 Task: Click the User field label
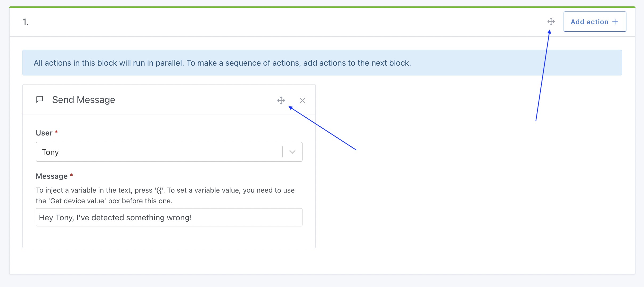(44, 133)
